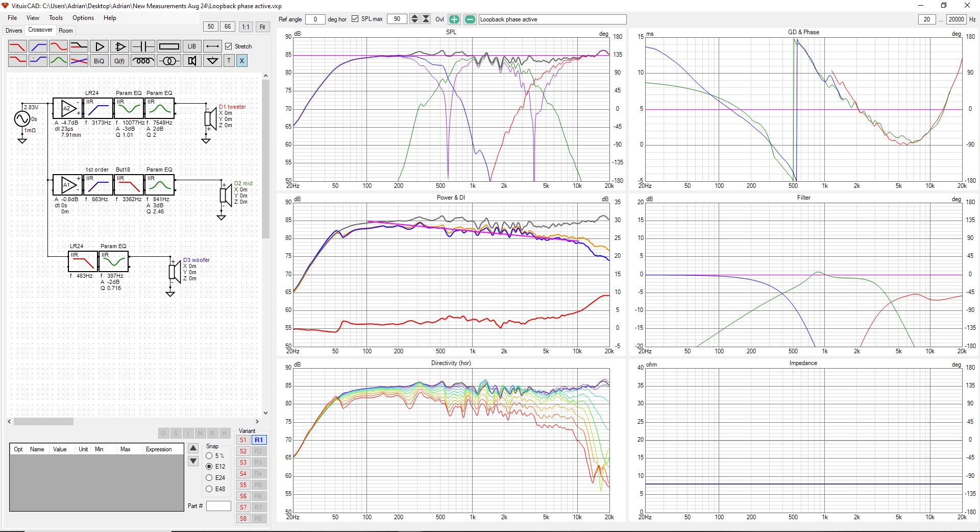Toggle the SPL max checkbox

pyautogui.click(x=355, y=19)
